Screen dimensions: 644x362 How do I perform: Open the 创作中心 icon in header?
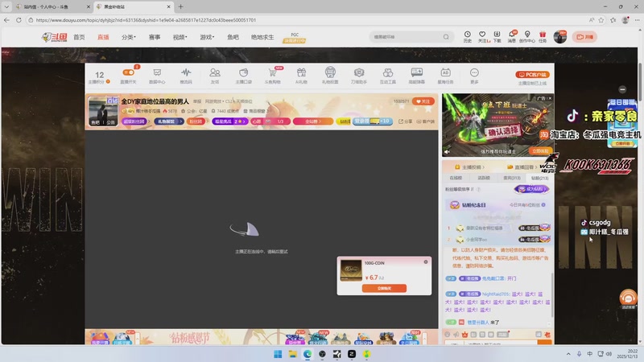[x=527, y=35]
